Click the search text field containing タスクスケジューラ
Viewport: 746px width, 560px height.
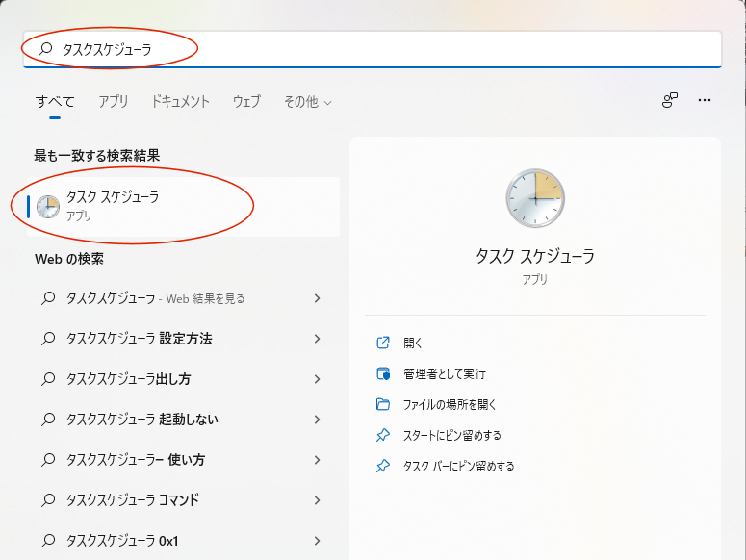point(373,49)
